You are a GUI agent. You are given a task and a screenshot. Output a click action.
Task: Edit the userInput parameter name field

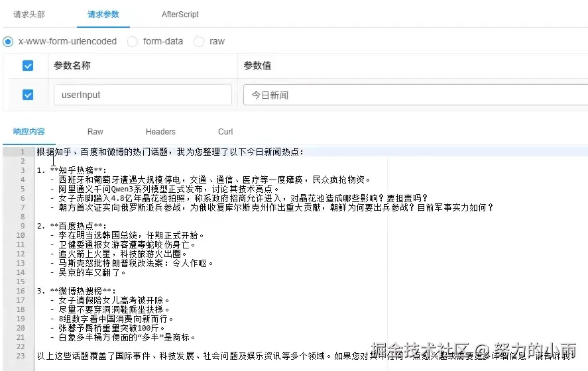pyautogui.click(x=143, y=95)
